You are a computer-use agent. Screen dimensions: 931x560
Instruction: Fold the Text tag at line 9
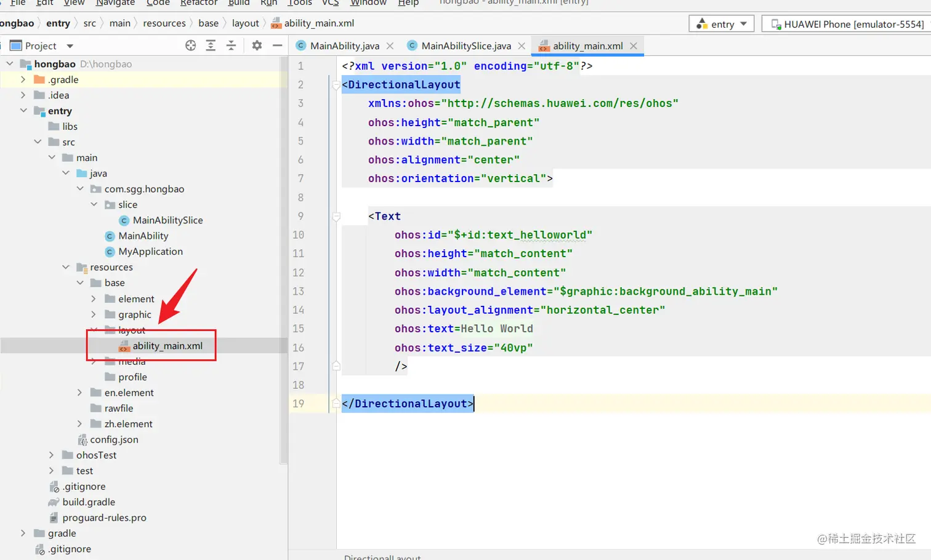pos(336,216)
